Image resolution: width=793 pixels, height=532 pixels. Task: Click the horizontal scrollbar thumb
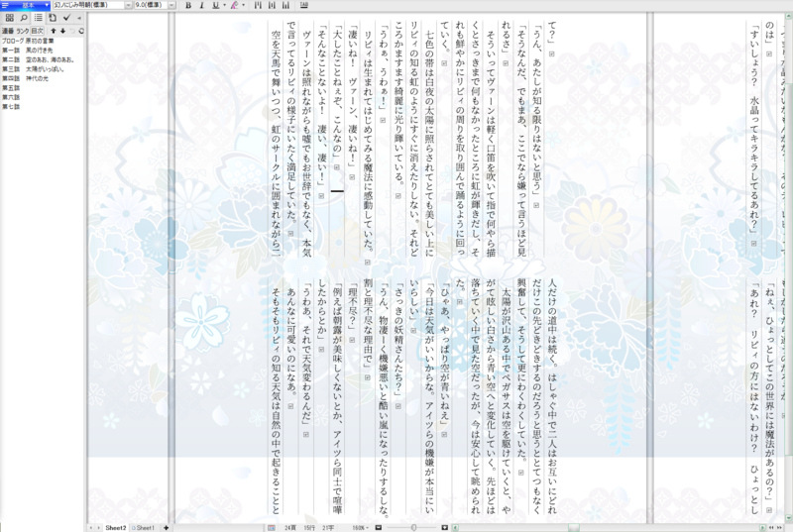(x=574, y=527)
